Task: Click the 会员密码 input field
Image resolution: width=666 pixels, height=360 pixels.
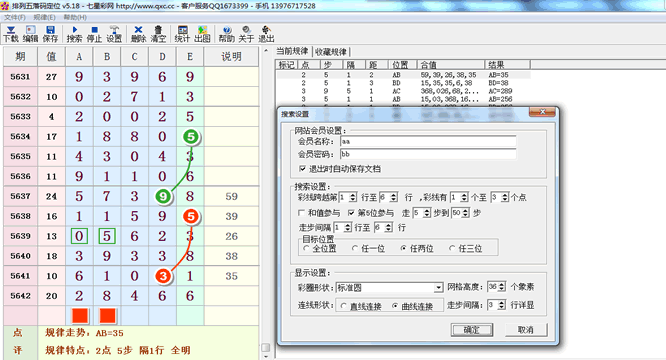Action: click(x=428, y=154)
